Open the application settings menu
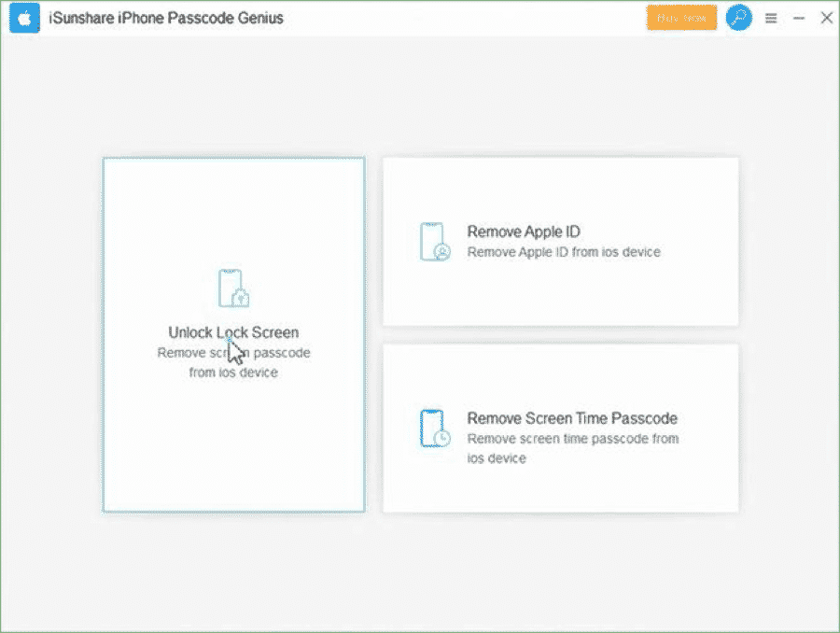 (771, 17)
